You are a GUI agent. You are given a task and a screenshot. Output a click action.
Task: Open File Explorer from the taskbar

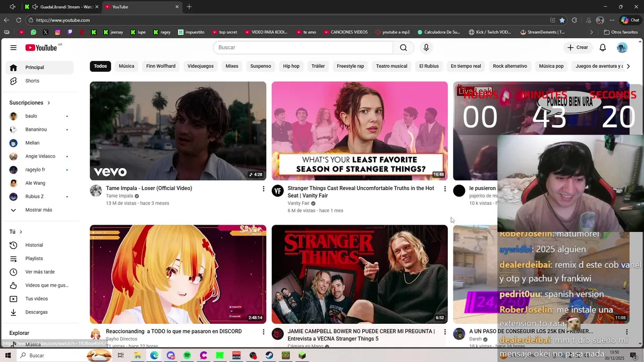137,355
